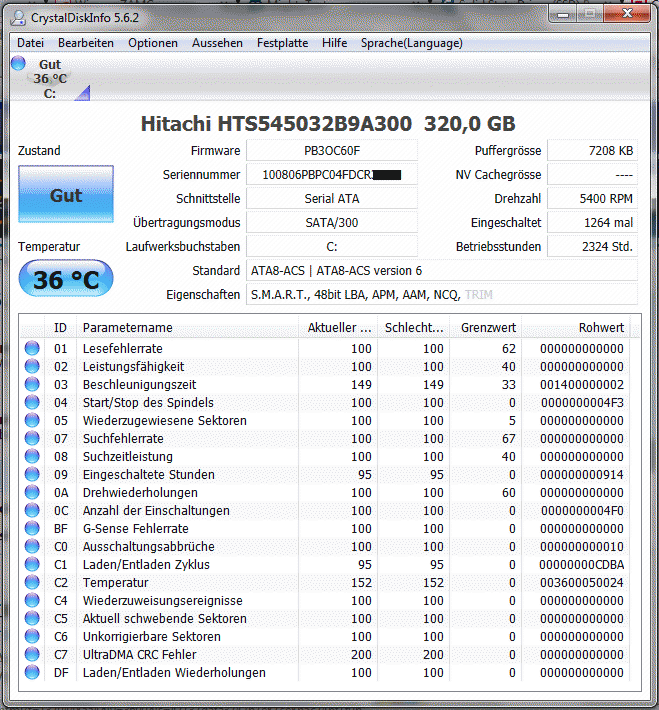Click the Übertragungsmodus field SATA/300
Image resolution: width=659 pixels, height=710 pixels.
(x=332, y=223)
